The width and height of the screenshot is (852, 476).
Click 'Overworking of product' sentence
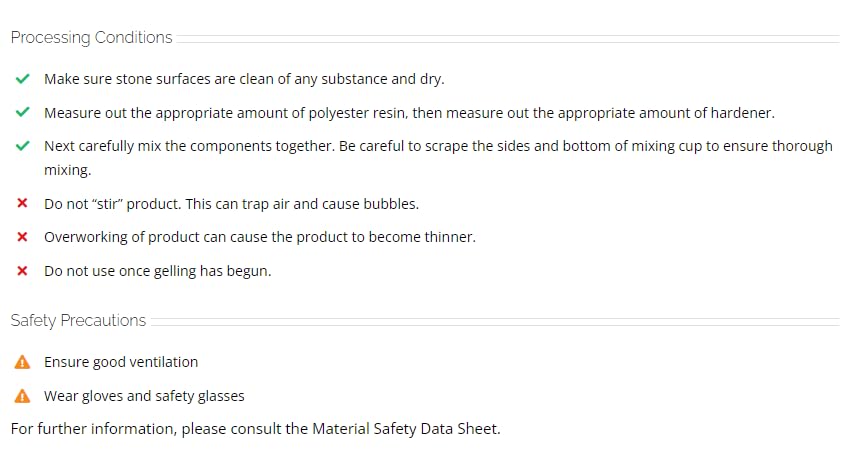[x=260, y=237]
